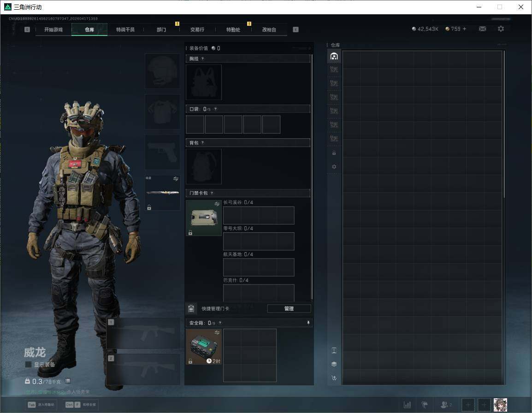The image size is (532, 413).
Task: Go to the 交易行 tab
Action: pos(197,29)
